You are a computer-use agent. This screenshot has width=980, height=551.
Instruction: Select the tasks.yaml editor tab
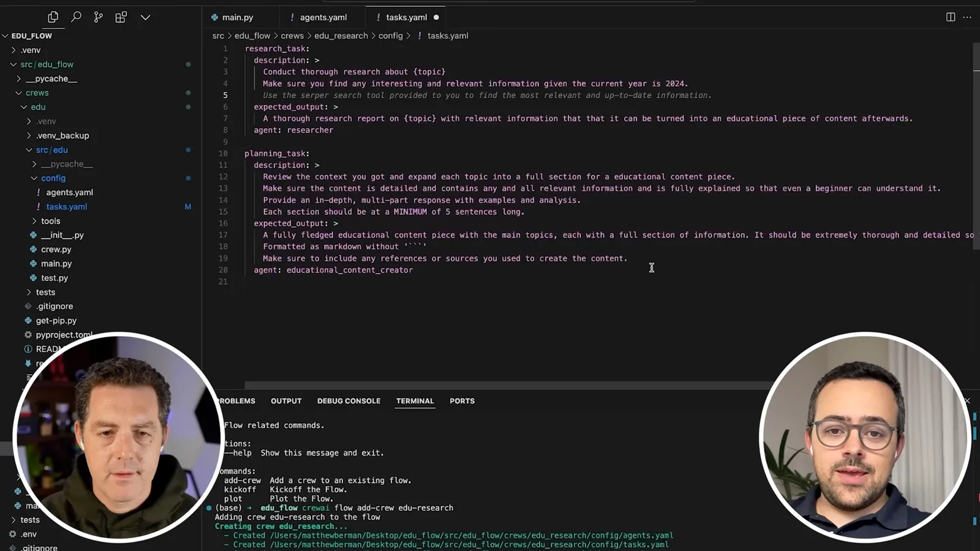(x=406, y=17)
